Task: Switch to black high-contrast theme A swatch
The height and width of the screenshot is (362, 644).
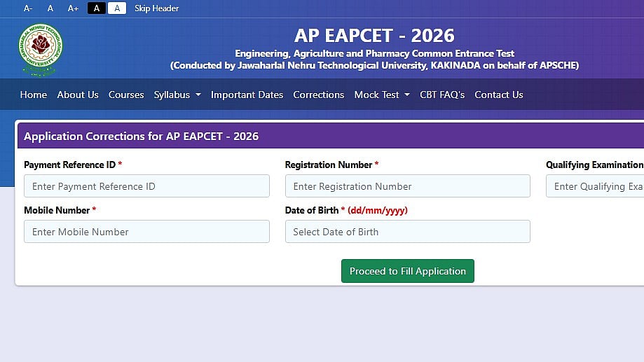Action: (x=97, y=8)
